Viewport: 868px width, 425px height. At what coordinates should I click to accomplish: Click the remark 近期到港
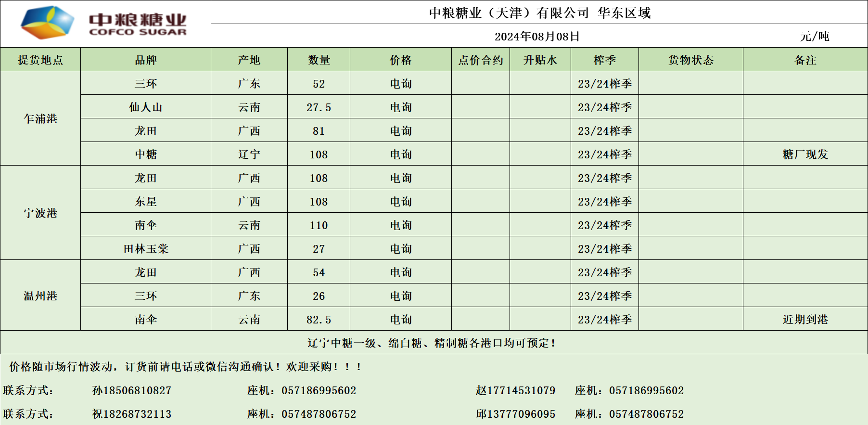pyautogui.click(x=805, y=320)
